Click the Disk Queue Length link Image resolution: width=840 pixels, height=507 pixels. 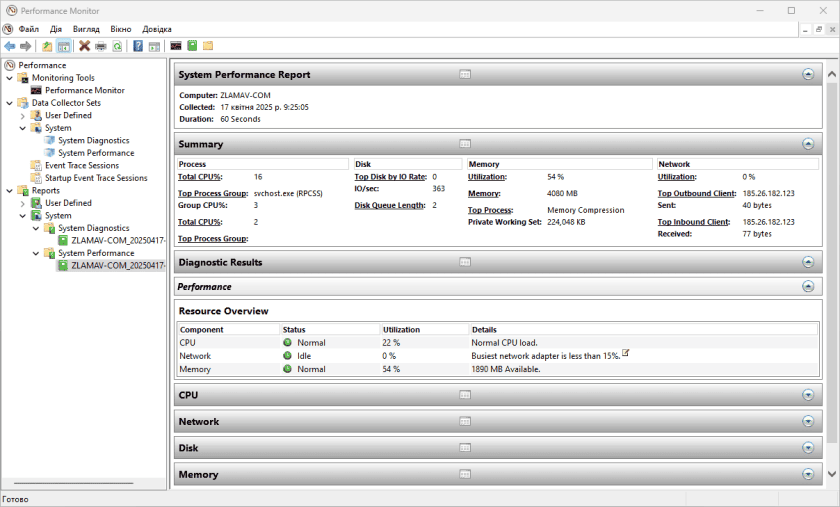(390, 205)
